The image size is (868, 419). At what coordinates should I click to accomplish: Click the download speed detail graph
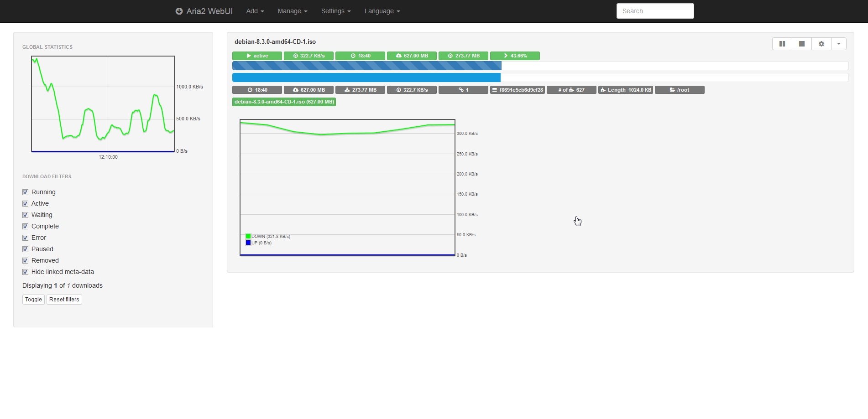(347, 187)
